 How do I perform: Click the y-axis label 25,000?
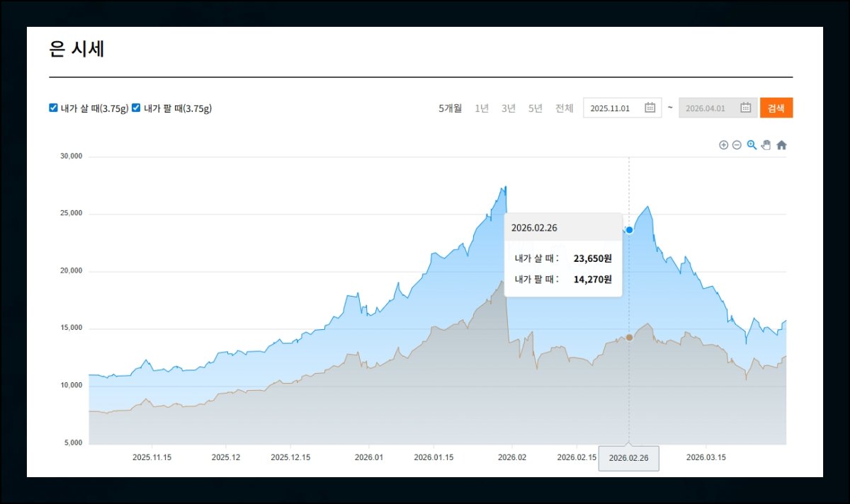pyautogui.click(x=72, y=214)
